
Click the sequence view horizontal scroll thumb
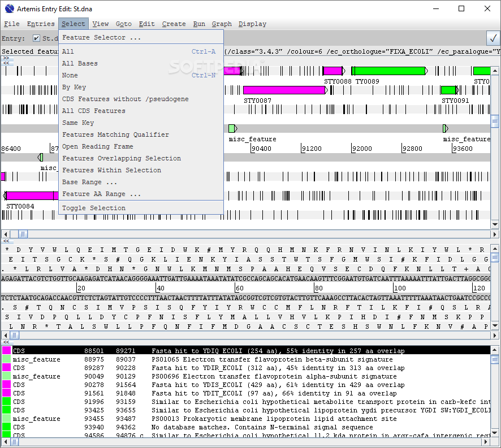click(x=14, y=335)
